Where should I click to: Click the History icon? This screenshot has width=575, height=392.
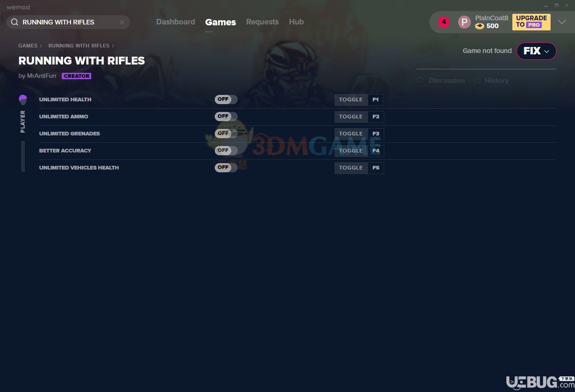click(478, 81)
